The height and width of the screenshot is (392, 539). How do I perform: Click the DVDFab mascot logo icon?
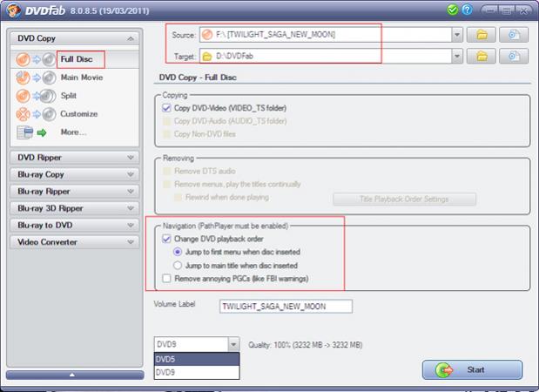point(13,10)
